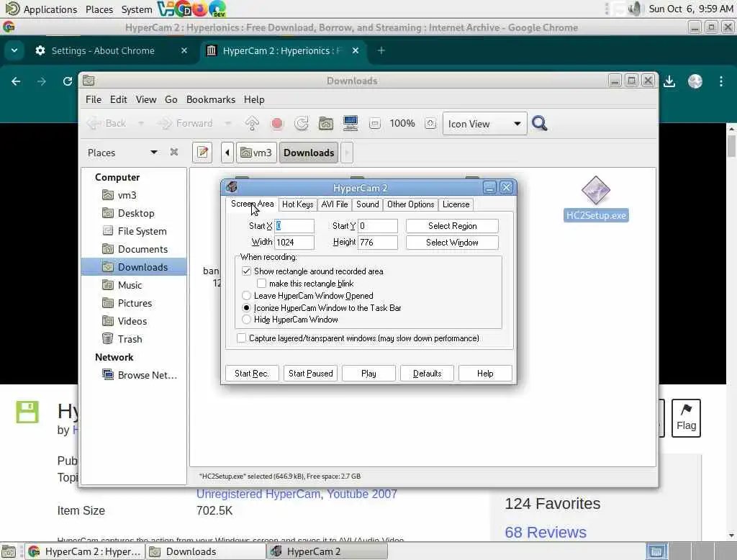Image resolution: width=737 pixels, height=560 pixels.
Task: Open Chrome three-dot menu
Action: tap(721, 81)
